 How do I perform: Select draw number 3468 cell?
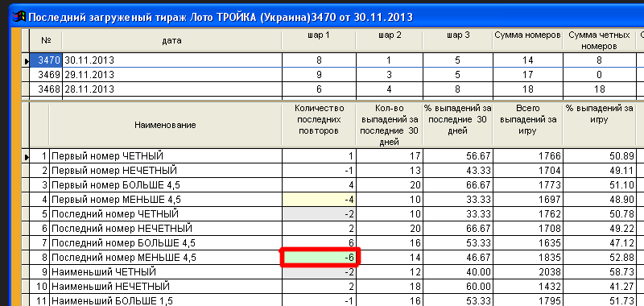(x=46, y=89)
